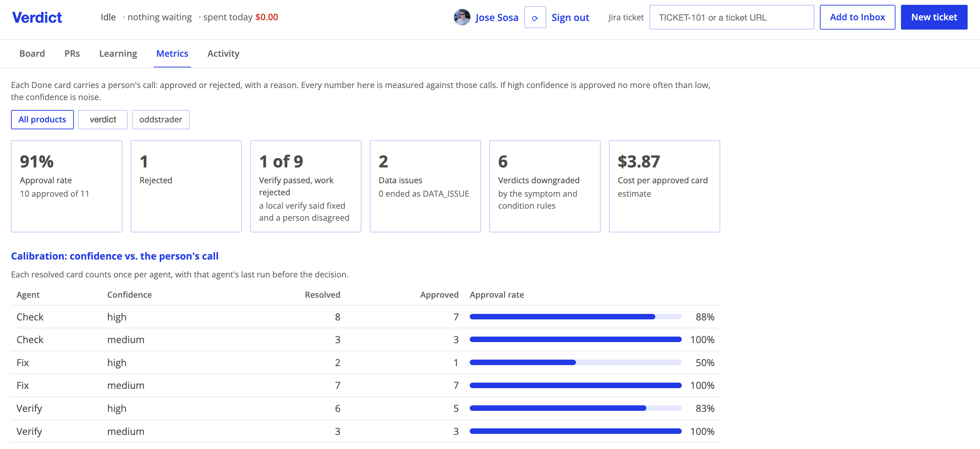980x449 pixels.
Task: Filter by All products
Action: pyautogui.click(x=42, y=120)
